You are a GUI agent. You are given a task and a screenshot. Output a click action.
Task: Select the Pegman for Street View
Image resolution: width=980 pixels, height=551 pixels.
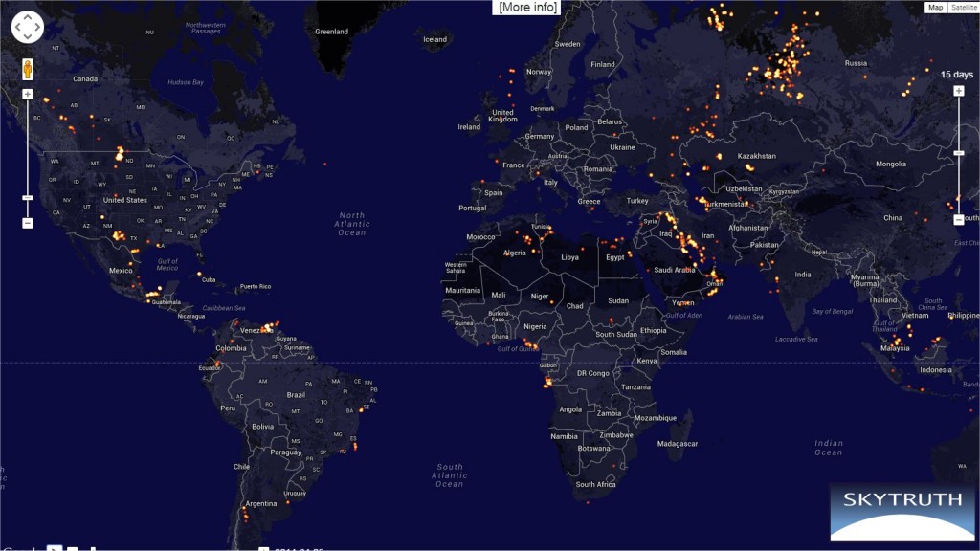tap(28, 69)
